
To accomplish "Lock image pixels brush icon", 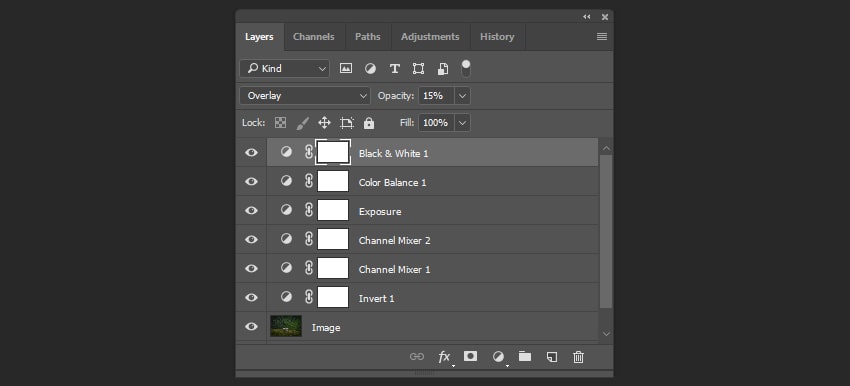I will [302, 123].
